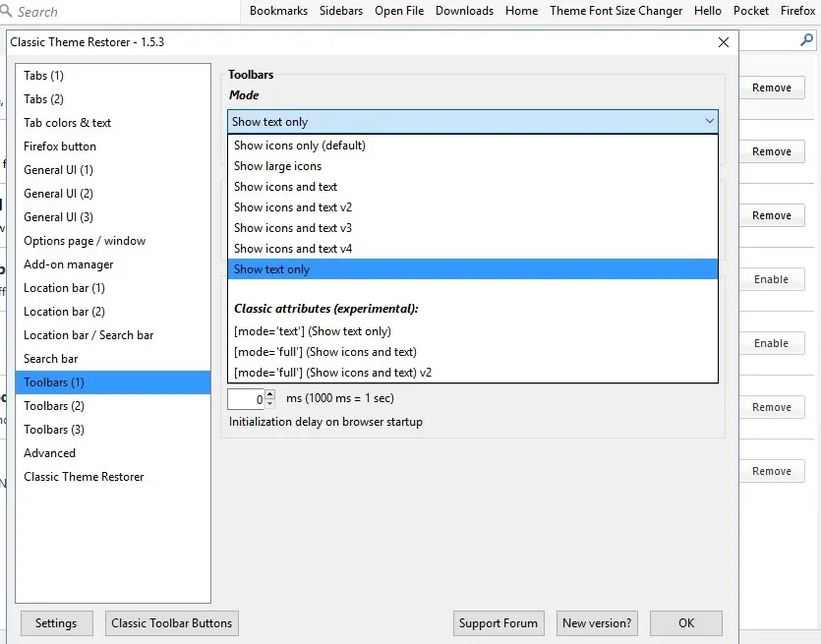Viewport: 821px width, 644px height.
Task: Choose 'Show icons and text v2' option
Action: tap(473, 207)
